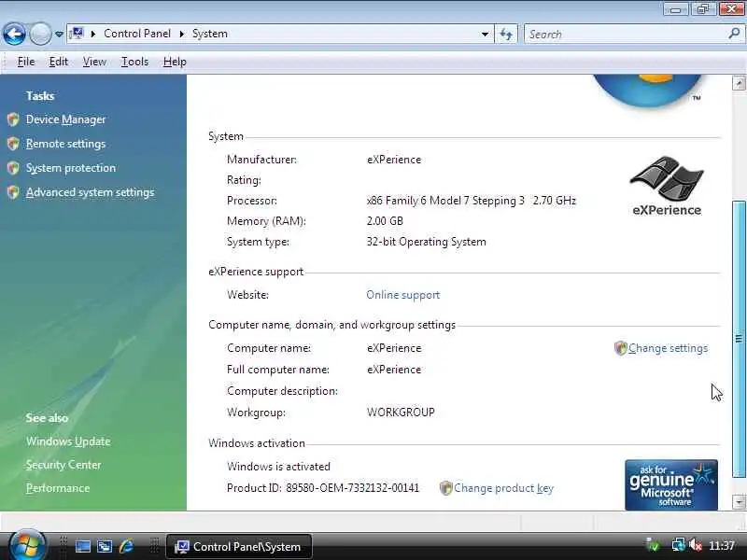This screenshot has height=560, width=747.
Task: Click the taskbar clock showing 11:37
Action: click(721, 546)
